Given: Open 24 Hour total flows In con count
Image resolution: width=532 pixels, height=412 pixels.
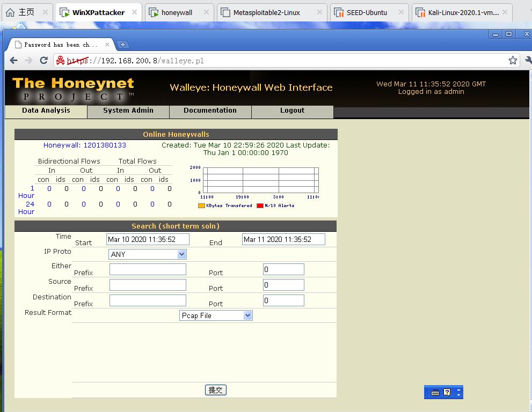Looking at the screenshot, I should pyautogui.click(x=118, y=204).
